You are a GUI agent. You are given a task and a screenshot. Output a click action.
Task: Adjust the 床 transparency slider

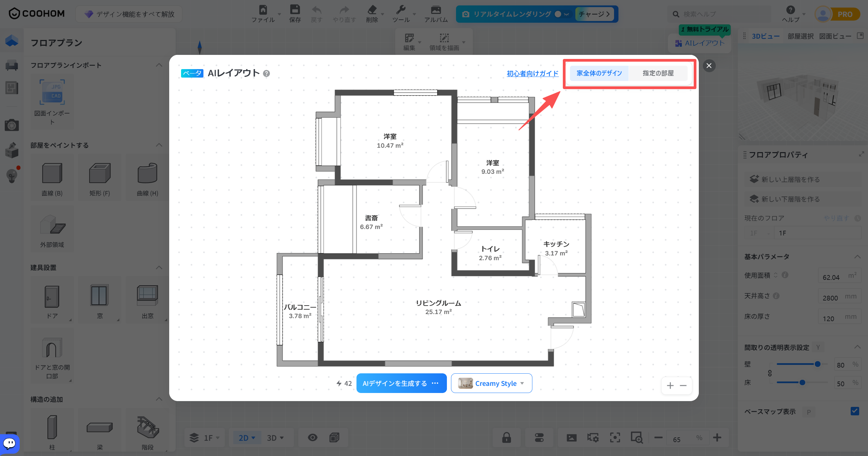(802, 382)
